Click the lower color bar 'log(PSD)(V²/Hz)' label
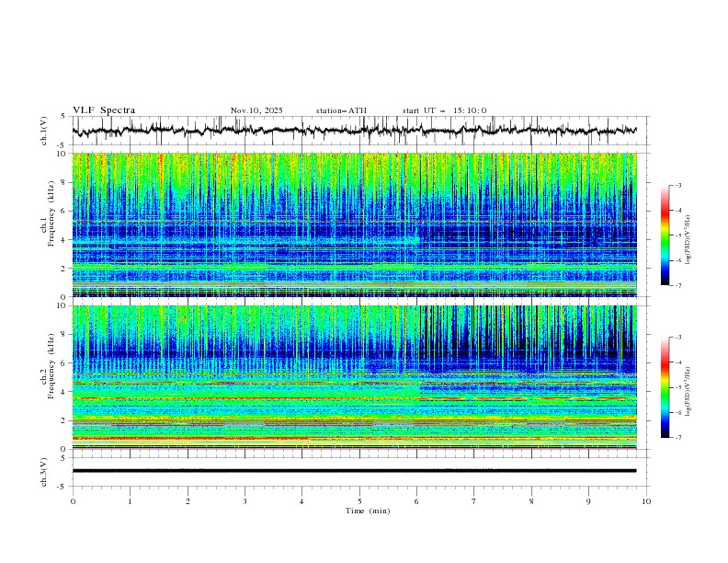The height and width of the screenshot is (563, 728). click(688, 392)
